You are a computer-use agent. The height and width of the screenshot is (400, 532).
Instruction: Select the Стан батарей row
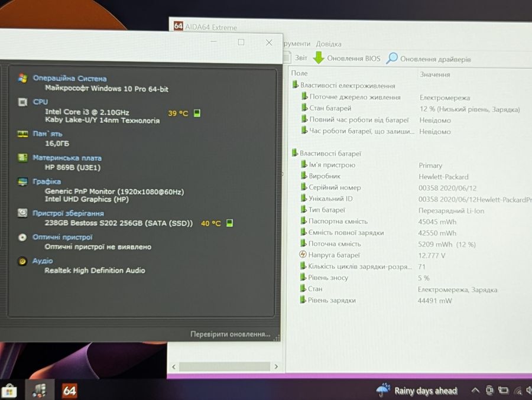pyautogui.click(x=411, y=109)
